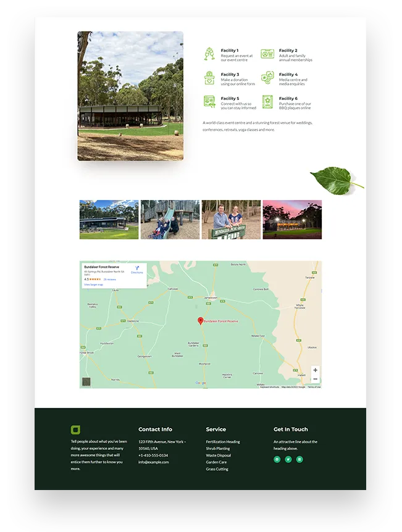Click the 'Washpool' label on the map

(205, 364)
